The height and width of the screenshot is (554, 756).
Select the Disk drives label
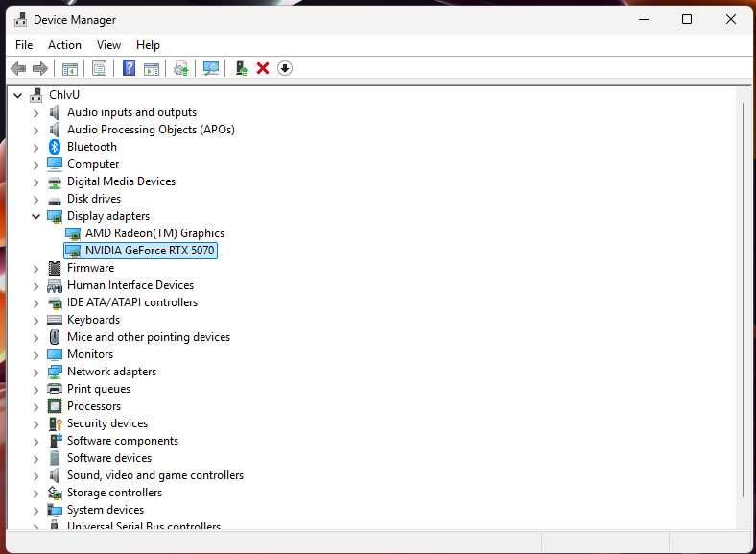point(94,199)
